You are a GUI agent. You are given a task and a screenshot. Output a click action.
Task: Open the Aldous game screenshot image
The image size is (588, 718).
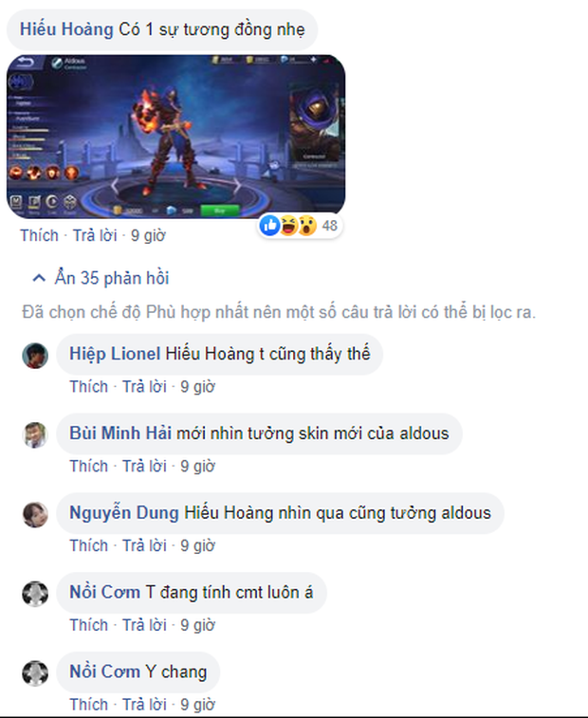[x=175, y=137]
